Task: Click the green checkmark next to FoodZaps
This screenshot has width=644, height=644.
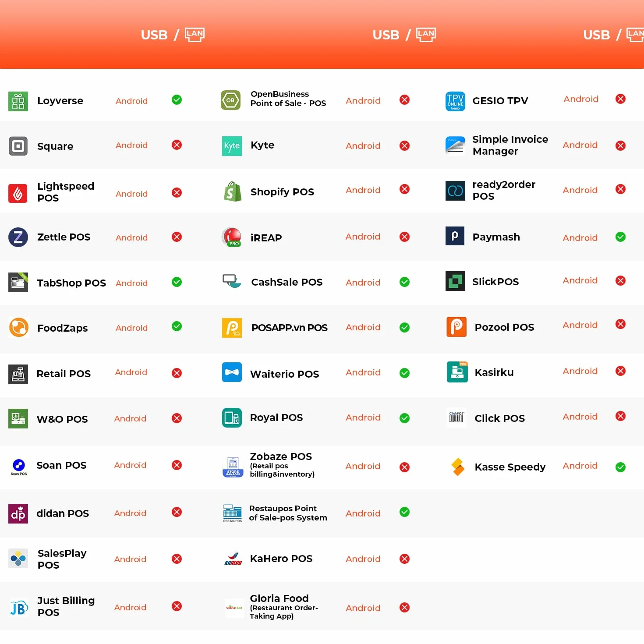Action: pos(177,326)
